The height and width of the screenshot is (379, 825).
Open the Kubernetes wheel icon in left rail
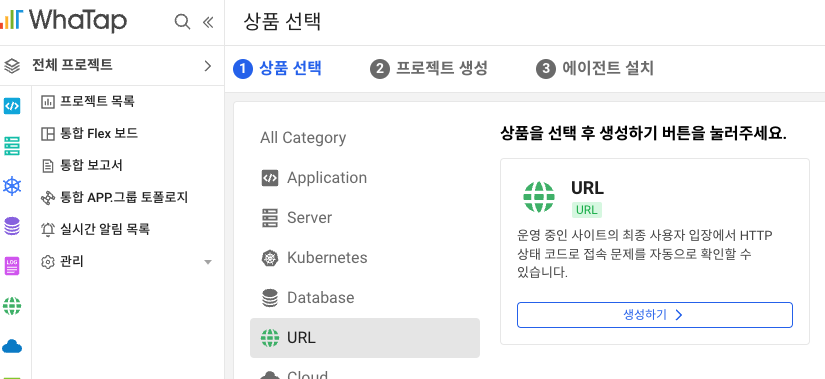point(12,186)
